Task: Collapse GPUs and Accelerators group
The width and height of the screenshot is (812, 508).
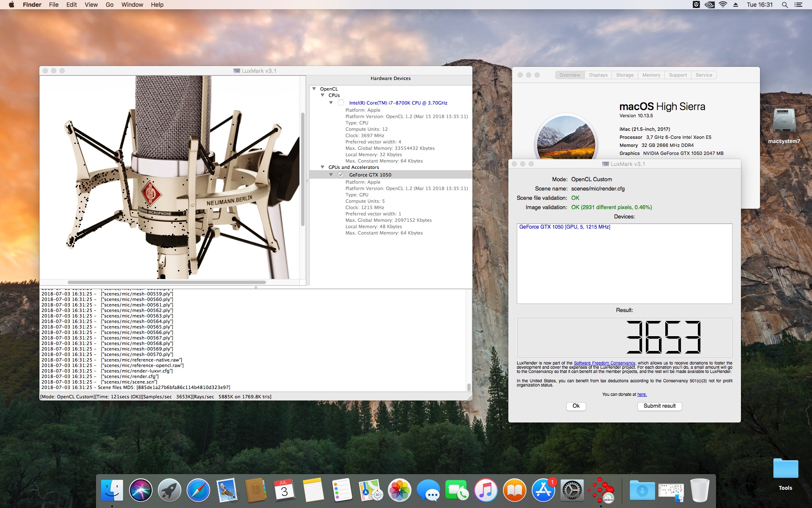Action: 322,167
